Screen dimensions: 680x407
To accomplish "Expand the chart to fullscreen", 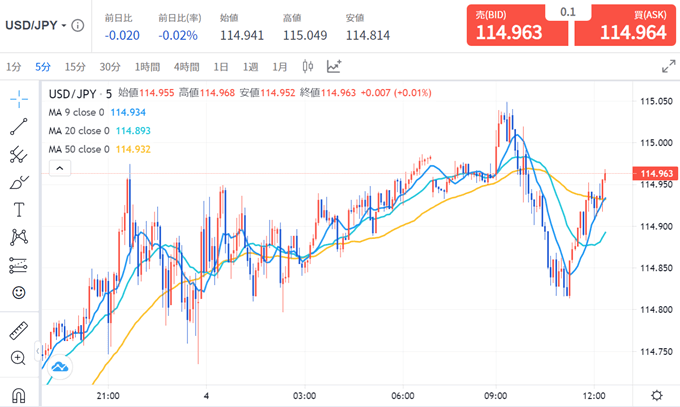I will pos(669,66).
